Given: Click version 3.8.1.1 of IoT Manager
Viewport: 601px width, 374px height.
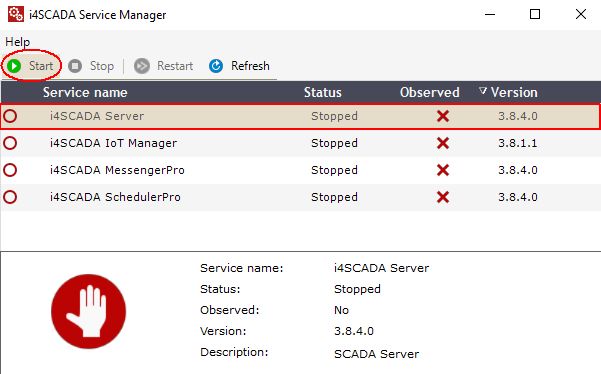Looking at the screenshot, I should point(518,143).
